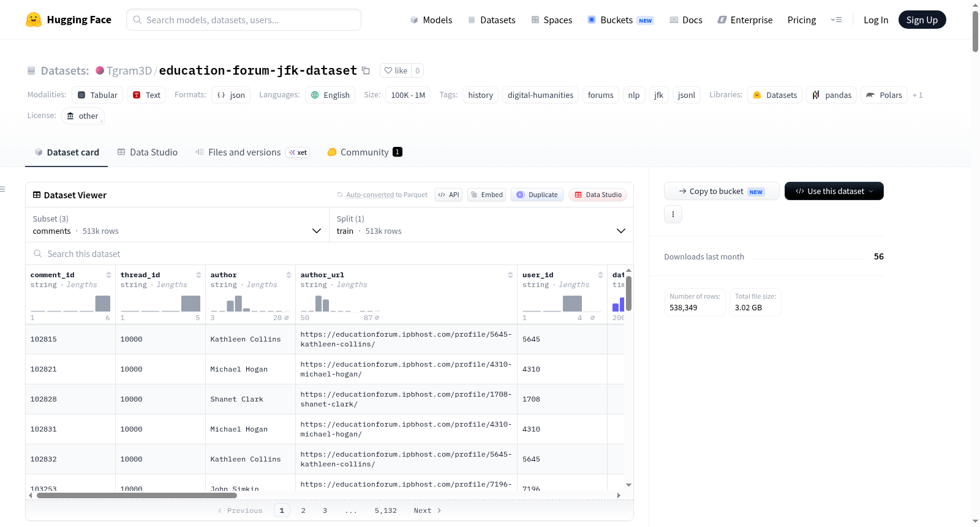This screenshot has width=980, height=527.
Task: Sort by the author column sort icon
Action: pyautogui.click(x=288, y=275)
